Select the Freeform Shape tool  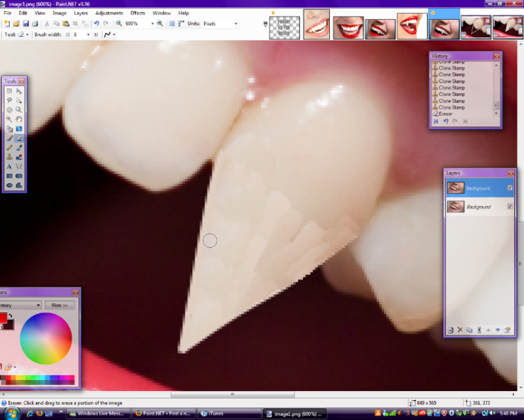pos(19,185)
